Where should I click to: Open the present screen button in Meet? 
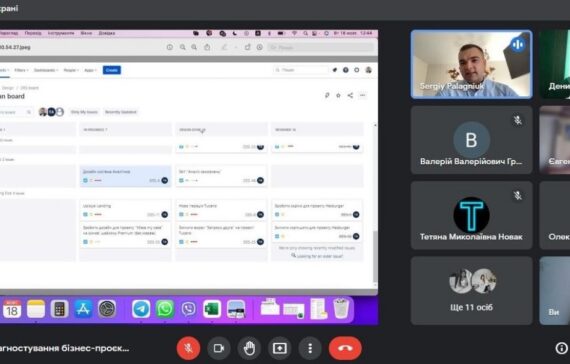click(280, 348)
